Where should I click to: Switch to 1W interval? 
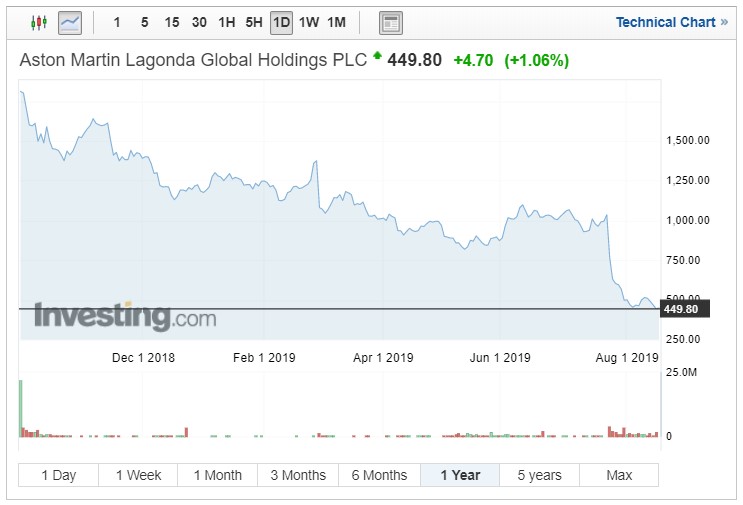point(309,22)
